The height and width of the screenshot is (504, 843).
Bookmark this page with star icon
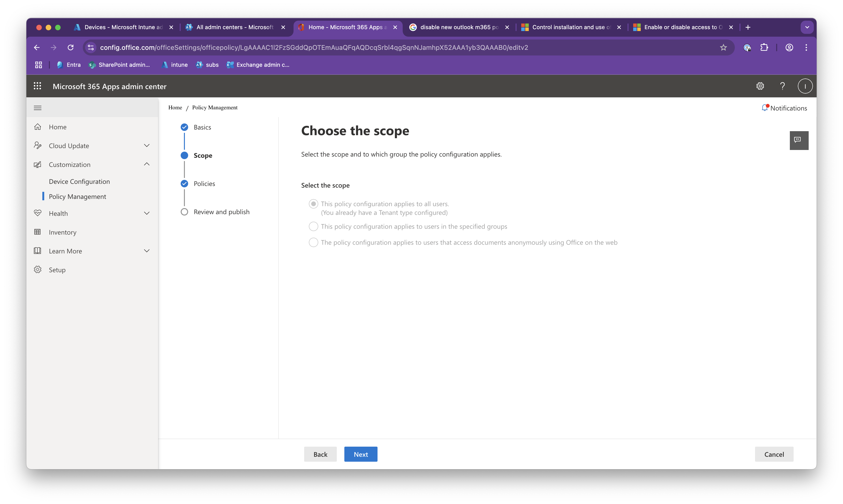pos(723,47)
